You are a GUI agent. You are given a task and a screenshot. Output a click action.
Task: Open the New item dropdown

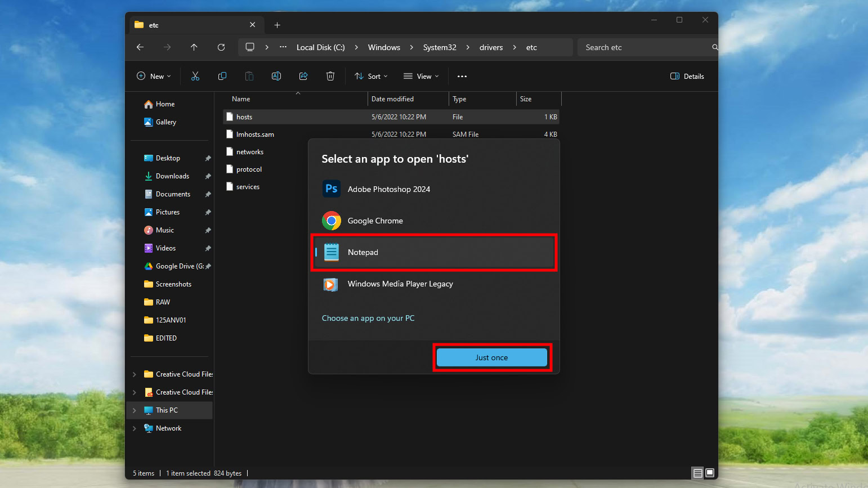pyautogui.click(x=154, y=77)
